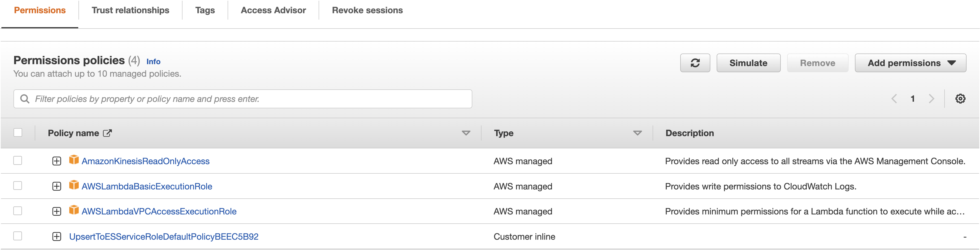980x251 pixels.
Task: Click the Type column sort arrow
Action: tap(637, 133)
